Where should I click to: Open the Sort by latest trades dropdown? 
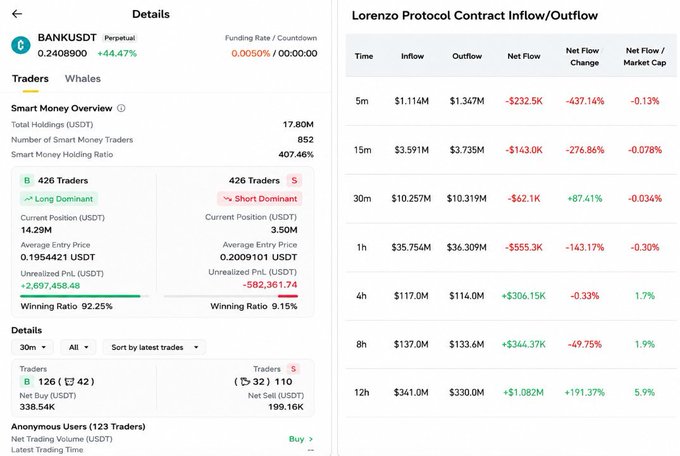pyautogui.click(x=154, y=347)
